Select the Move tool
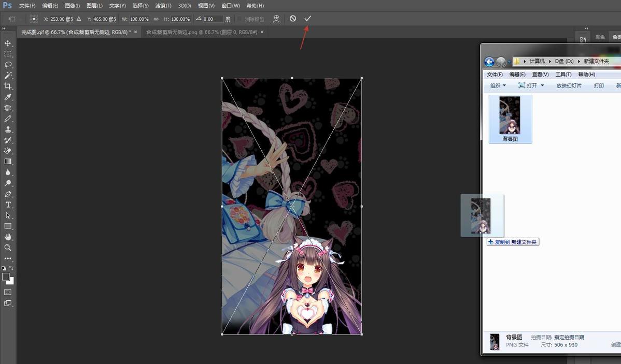Viewport: 621px width, 364px height. [x=8, y=43]
